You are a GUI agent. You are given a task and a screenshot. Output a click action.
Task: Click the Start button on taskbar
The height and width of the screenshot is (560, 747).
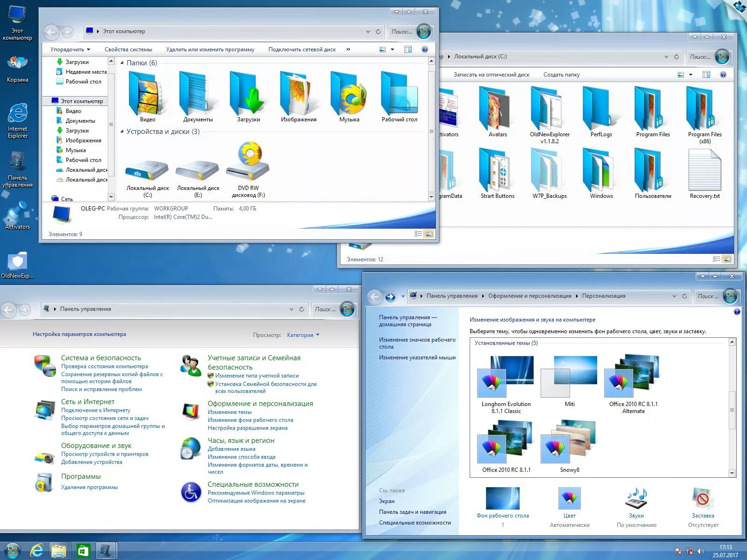tap(12, 551)
